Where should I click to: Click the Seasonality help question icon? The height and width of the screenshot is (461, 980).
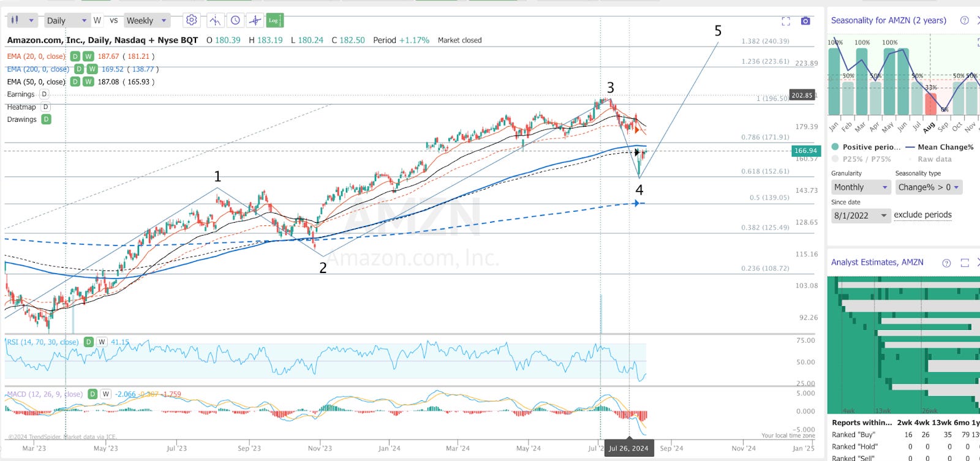[x=964, y=20]
